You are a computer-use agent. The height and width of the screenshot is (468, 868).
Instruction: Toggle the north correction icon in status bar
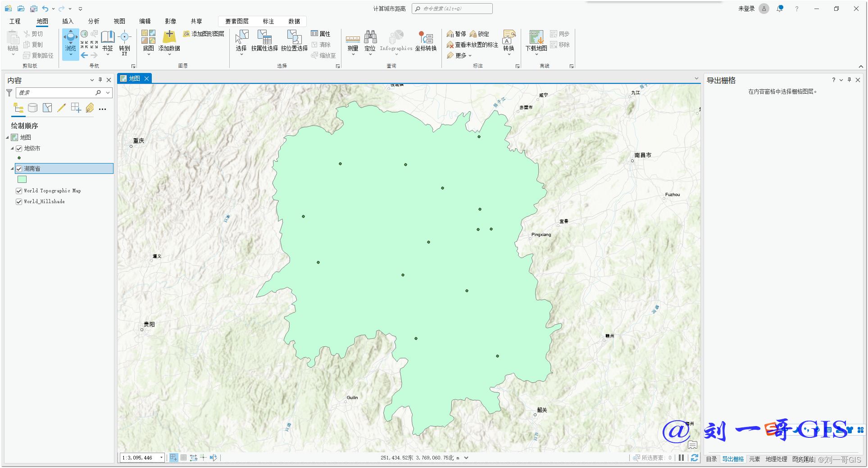213,458
